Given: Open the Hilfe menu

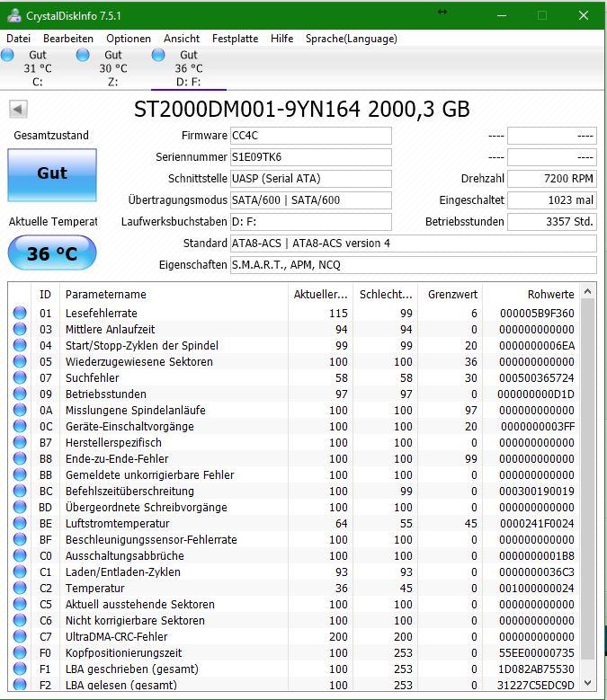Looking at the screenshot, I should 281,39.
